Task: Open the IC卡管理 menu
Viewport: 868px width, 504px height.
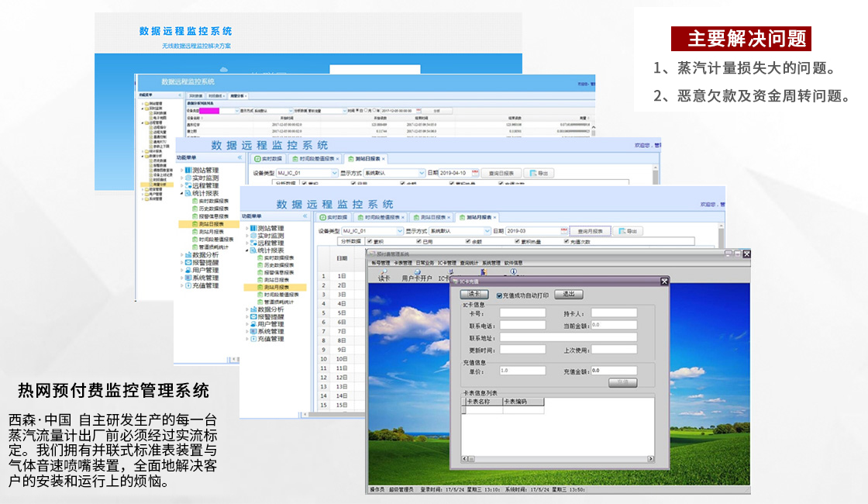Action: point(446,262)
